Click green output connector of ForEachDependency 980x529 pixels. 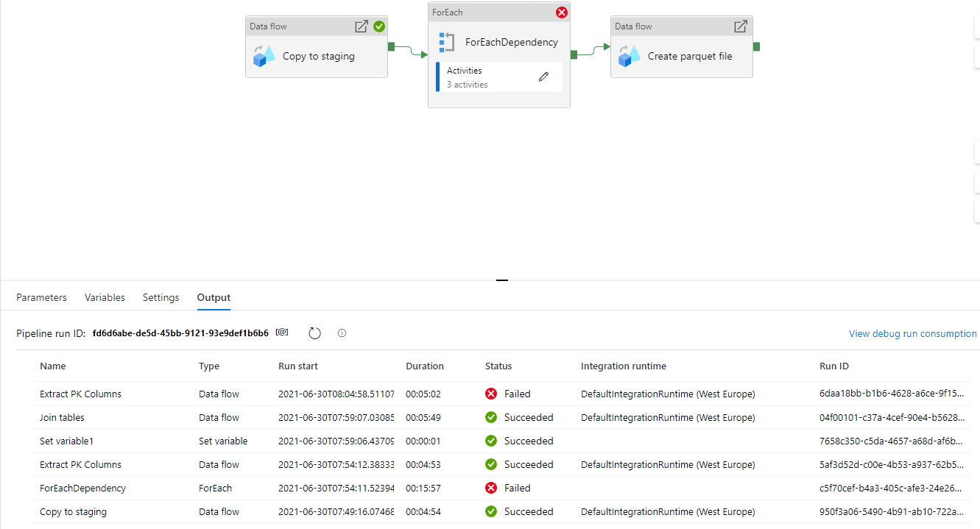(574, 54)
